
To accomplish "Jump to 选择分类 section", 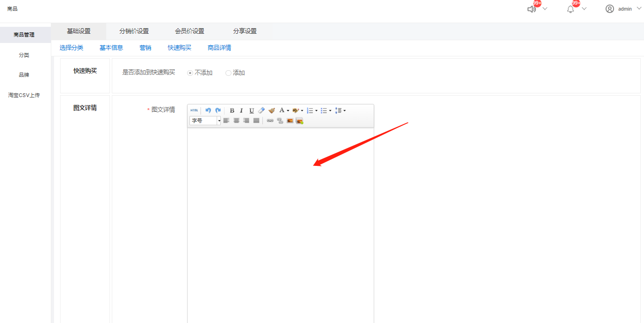I will coord(72,48).
